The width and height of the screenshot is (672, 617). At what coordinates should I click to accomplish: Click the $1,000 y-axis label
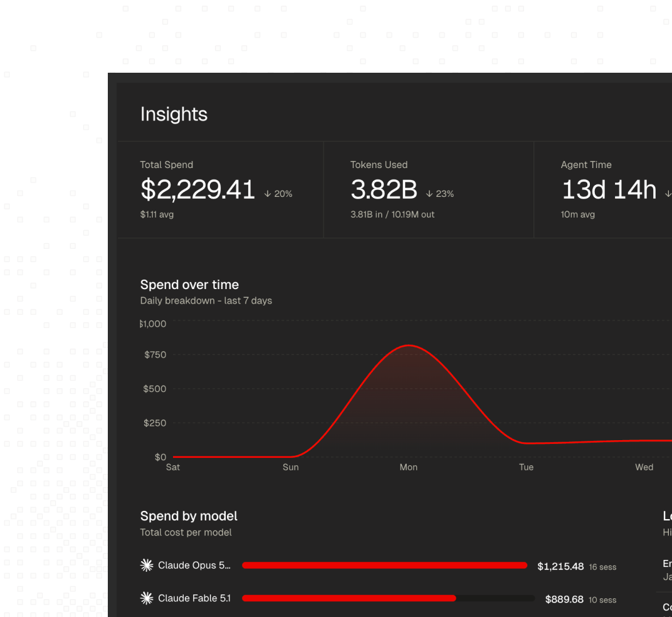click(x=153, y=324)
